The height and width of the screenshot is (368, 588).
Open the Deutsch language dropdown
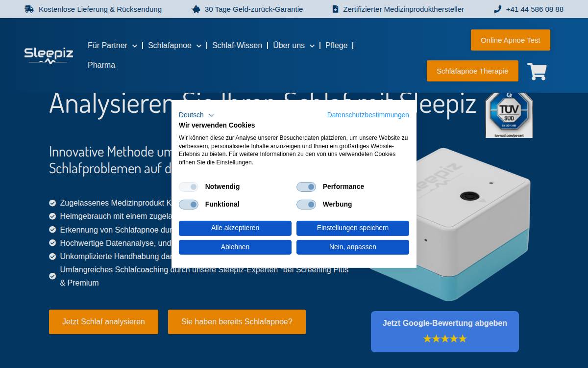pos(196,115)
